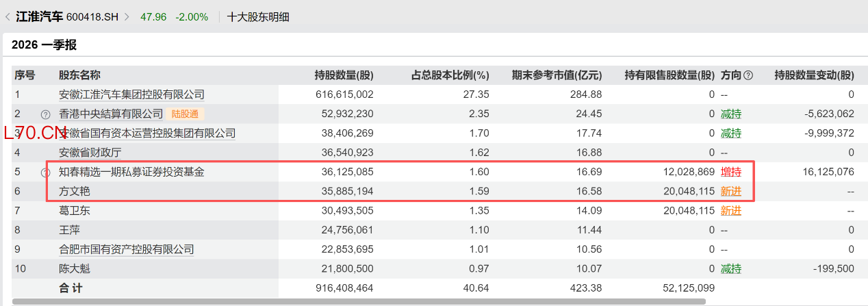Open the 十大股东明细 tab
The image size is (868, 306).
click(x=258, y=17)
